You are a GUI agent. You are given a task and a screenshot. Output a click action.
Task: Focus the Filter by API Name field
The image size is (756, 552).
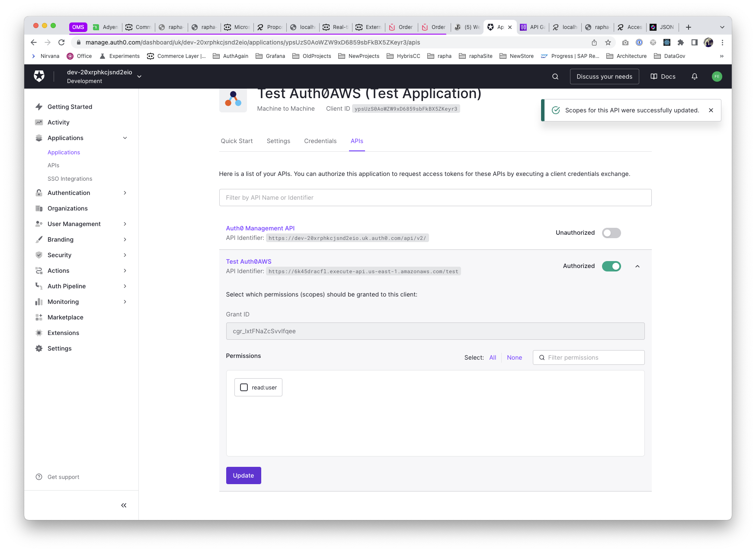pos(435,198)
